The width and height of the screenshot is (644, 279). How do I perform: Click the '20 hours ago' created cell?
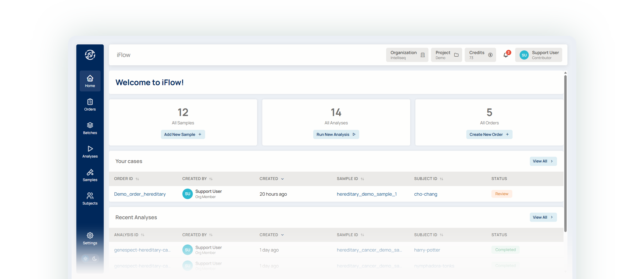pos(273,194)
